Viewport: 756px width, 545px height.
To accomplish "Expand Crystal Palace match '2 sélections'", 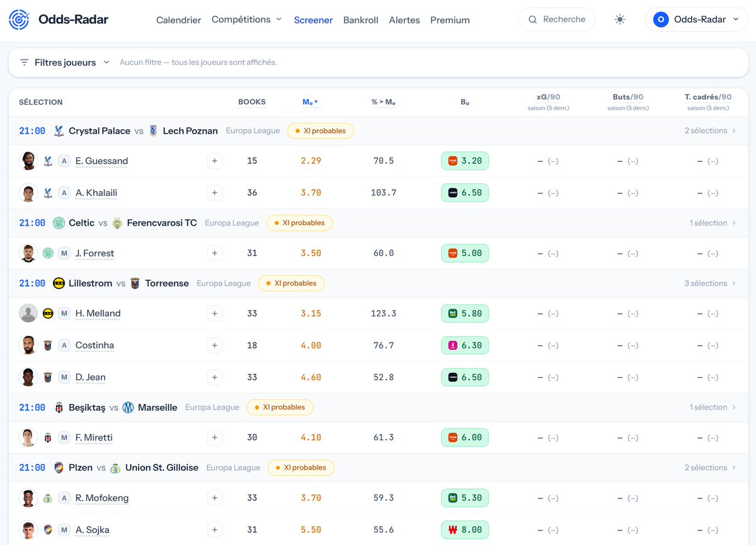I will [711, 131].
